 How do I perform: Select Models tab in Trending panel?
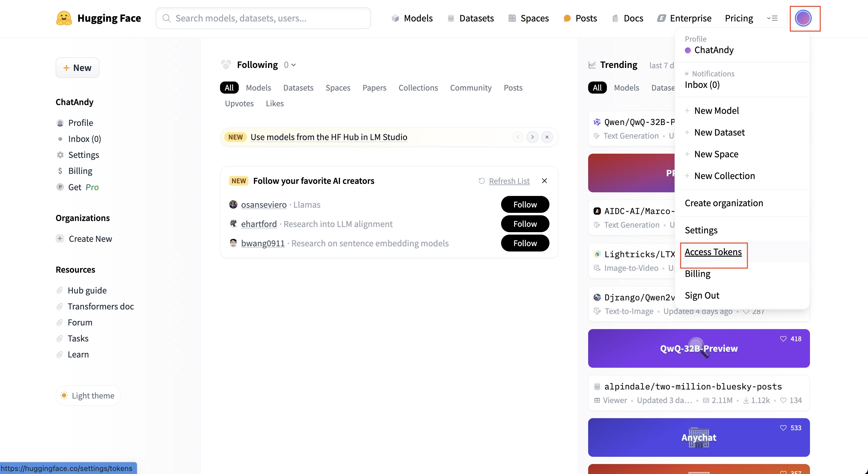[x=627, y=88]
